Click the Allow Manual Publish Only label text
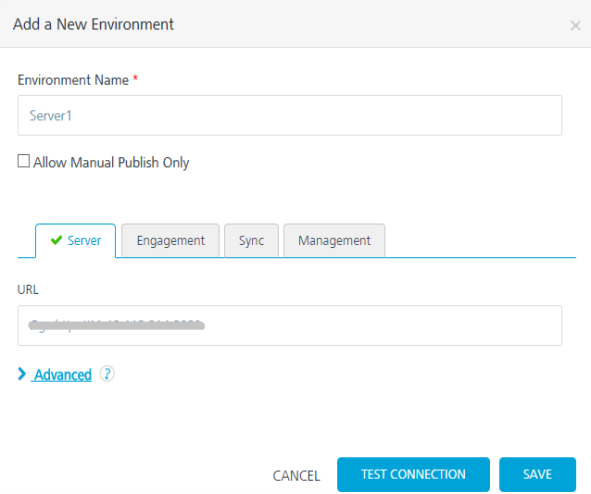The width and height of the screenshot is (591, 494). point(111,162)
